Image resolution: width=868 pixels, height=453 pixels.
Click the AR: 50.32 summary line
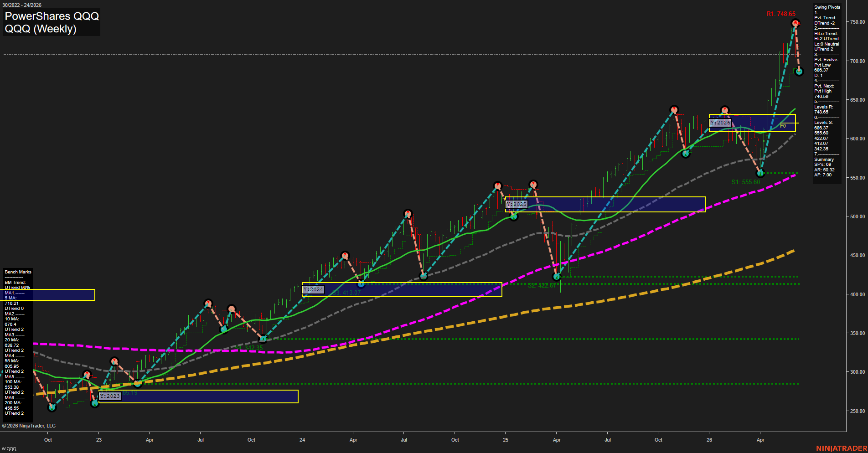click(x=824, y=170)
